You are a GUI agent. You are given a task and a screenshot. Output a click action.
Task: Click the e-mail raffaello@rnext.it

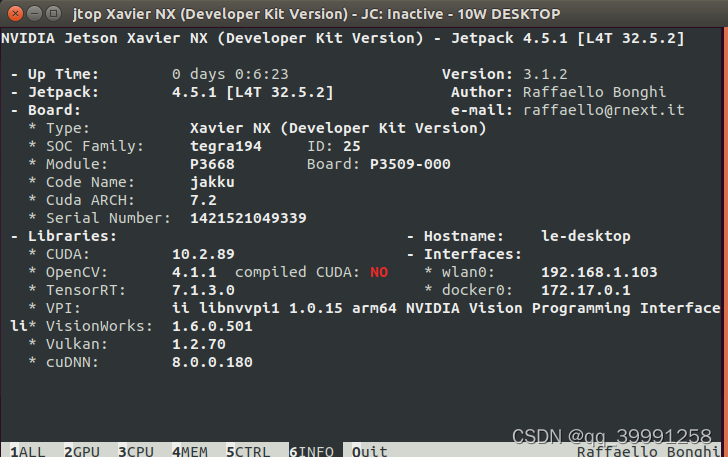pos(604,110)
